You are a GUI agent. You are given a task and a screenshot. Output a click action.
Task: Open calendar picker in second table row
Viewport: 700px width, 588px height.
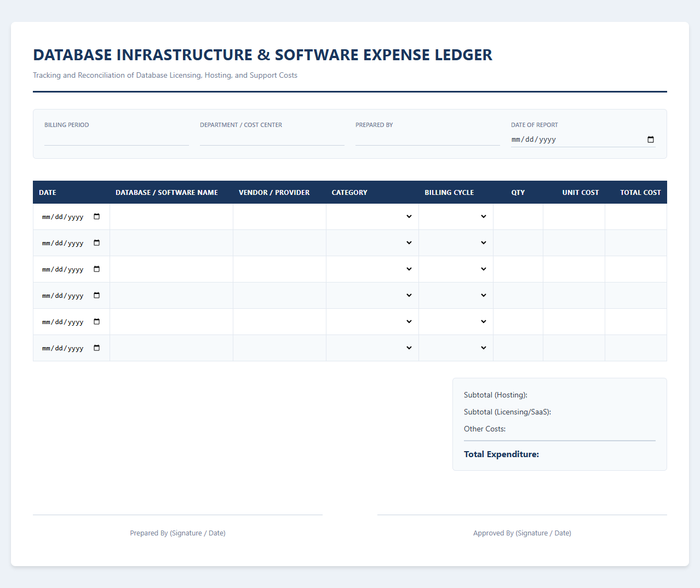tap(97, 243)
